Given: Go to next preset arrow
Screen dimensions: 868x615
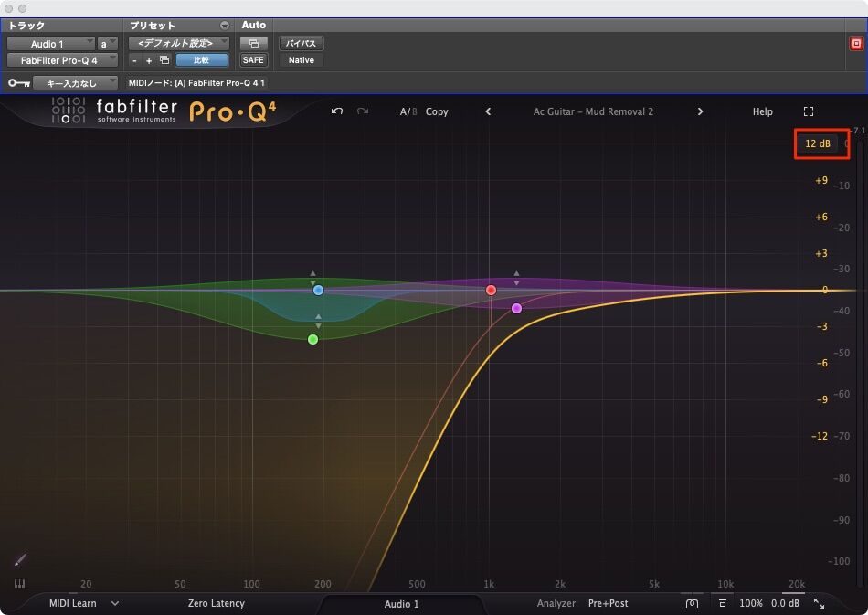Looking at the screenshot, I should coord(700,111).
